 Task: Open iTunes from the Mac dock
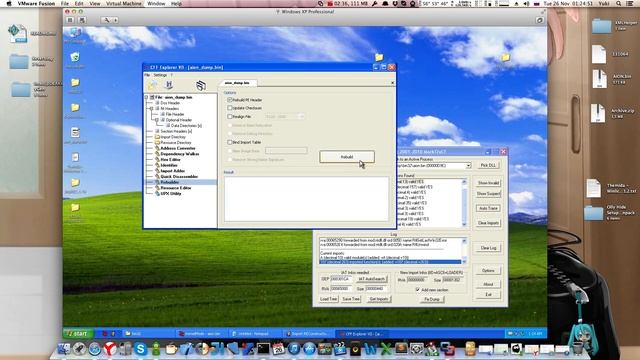point(293,349)
